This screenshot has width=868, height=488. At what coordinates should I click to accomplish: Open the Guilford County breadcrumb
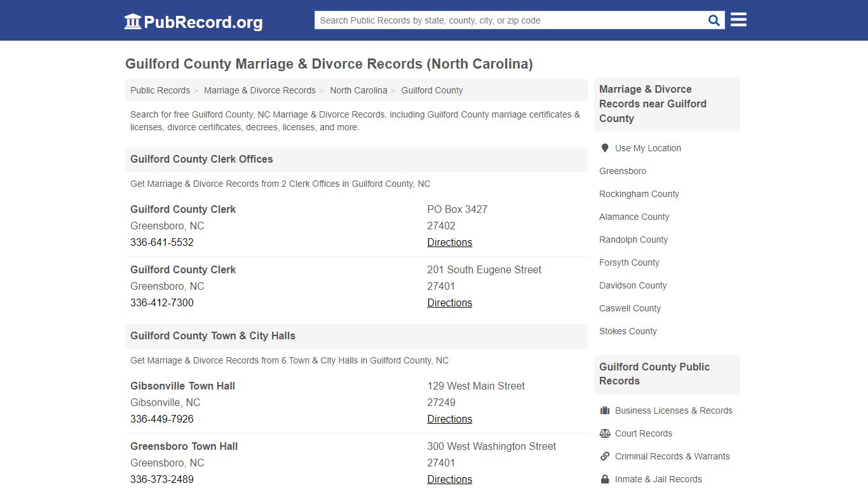(x=432, y=90)
